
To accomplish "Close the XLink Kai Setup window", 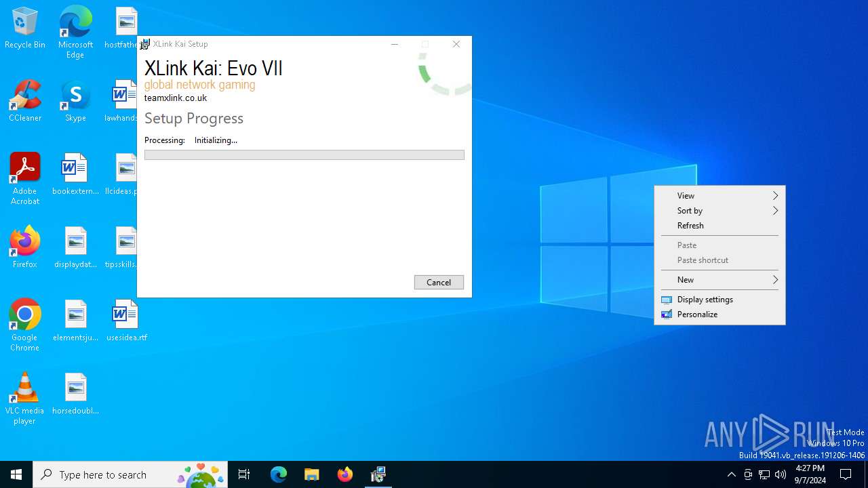I will coord(456,44).
